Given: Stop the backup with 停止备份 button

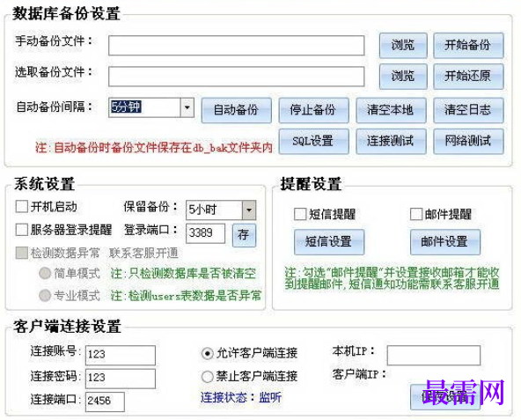Looking at the screenshot, I should pyautogui.click(x=313, y=110).
